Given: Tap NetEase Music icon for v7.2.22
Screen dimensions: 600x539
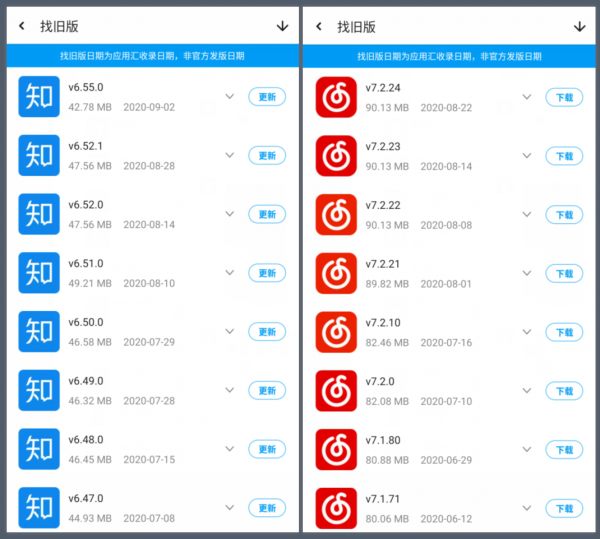Looking at the screenshot, I should pos(336,215).
